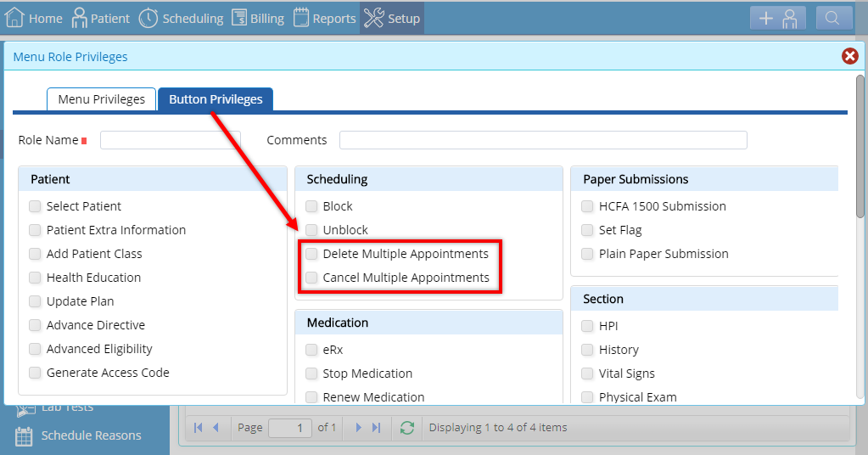Open the Scheduling clock icon
This screenshot has height=455, width=868.
click(x=148, y=18)
